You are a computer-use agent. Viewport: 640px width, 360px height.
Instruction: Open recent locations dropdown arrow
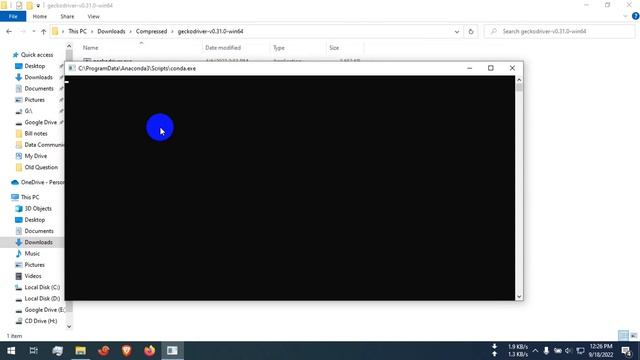33,31
